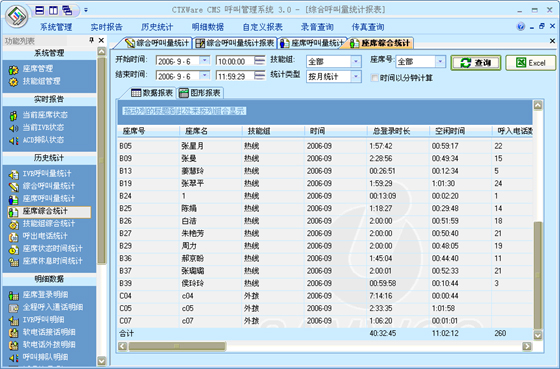
Task: Enable 时间以分钟计算 checkbox
Action: (x=374, y=78)
